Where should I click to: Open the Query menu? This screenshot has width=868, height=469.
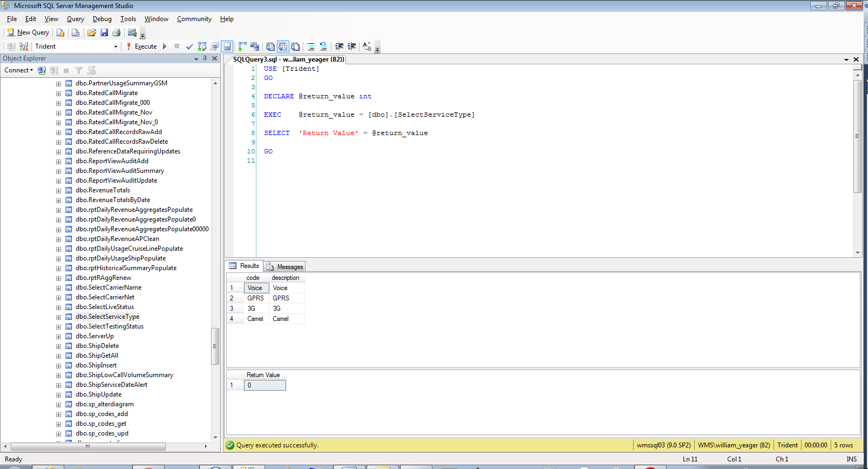tap(75, 19)
